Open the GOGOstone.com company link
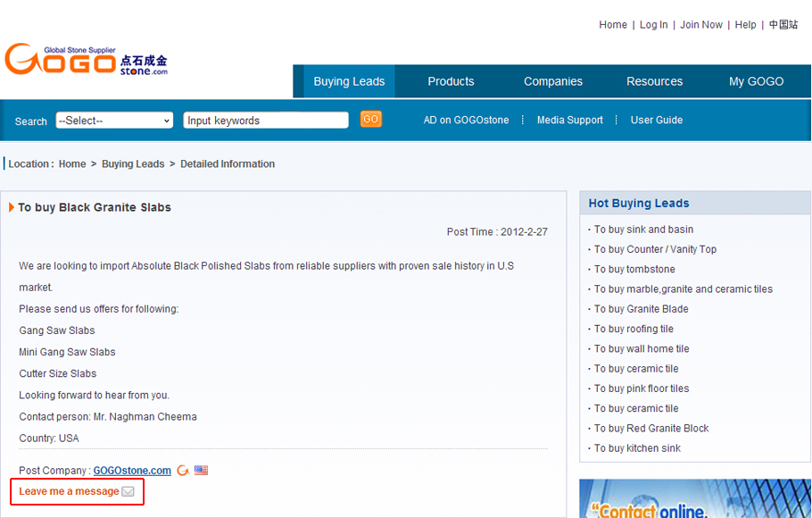Screen dimensions: 812x518 pyautogui.click(x=132, y=471)
